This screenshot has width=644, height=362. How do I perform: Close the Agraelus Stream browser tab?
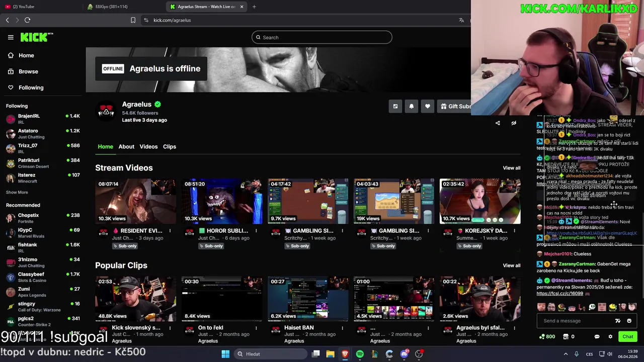point(242,7)
